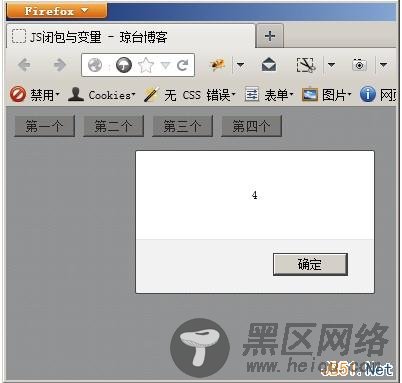This screenshot has width=402, height=383.
Task: Bookmark page with the star icon
Action: (146, 65)
